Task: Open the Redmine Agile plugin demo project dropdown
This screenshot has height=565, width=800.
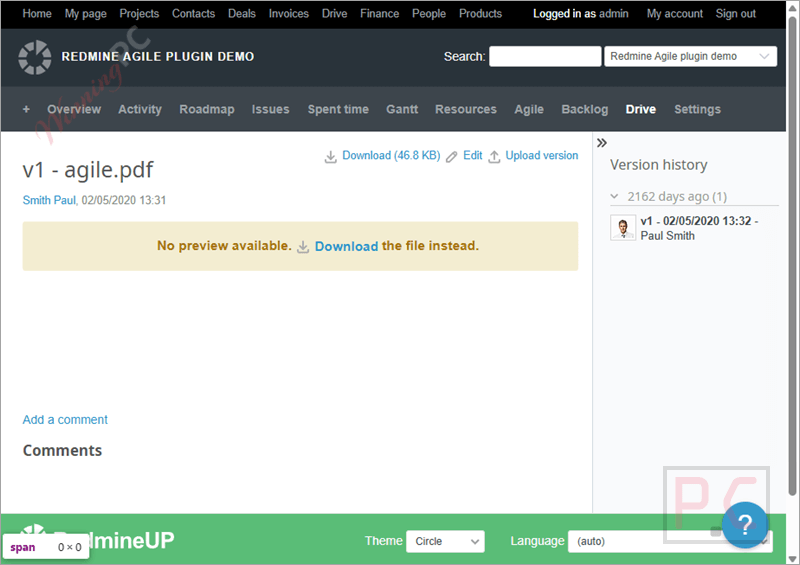Action: tap(690, 56)
